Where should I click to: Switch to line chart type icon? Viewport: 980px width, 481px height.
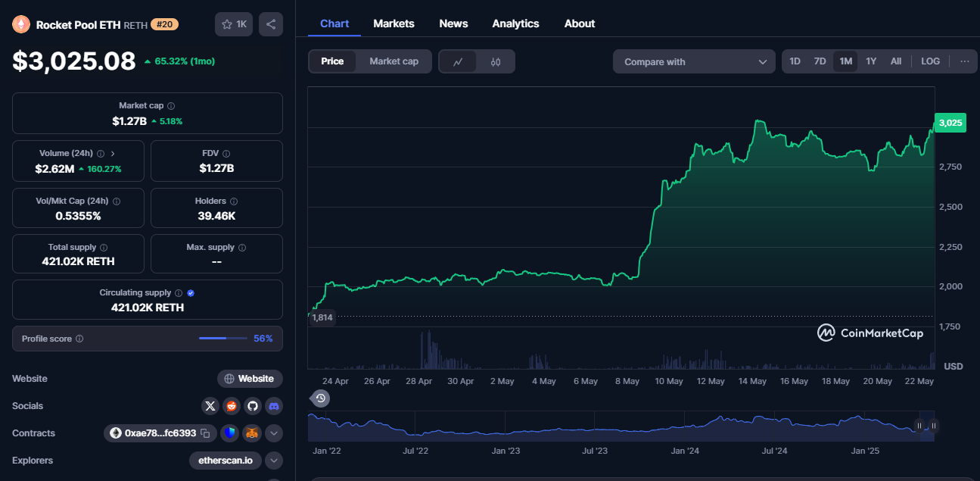click(x=459, y=62)
